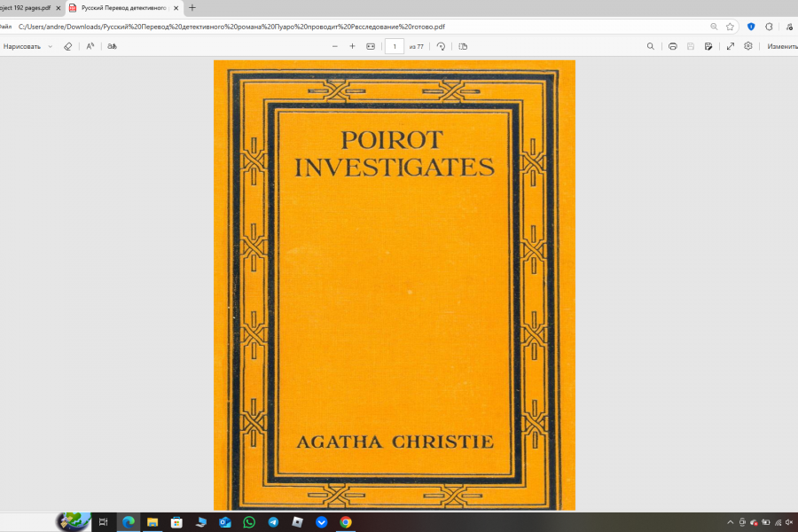Enter full screen mode icon
Screen dimensions: 798x532
[x=731, y=46]
